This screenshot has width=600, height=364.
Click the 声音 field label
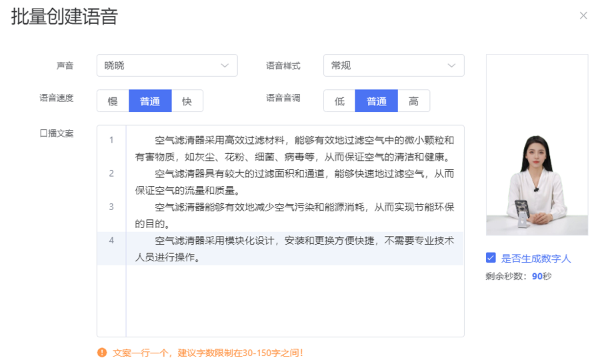pos(65,66)
